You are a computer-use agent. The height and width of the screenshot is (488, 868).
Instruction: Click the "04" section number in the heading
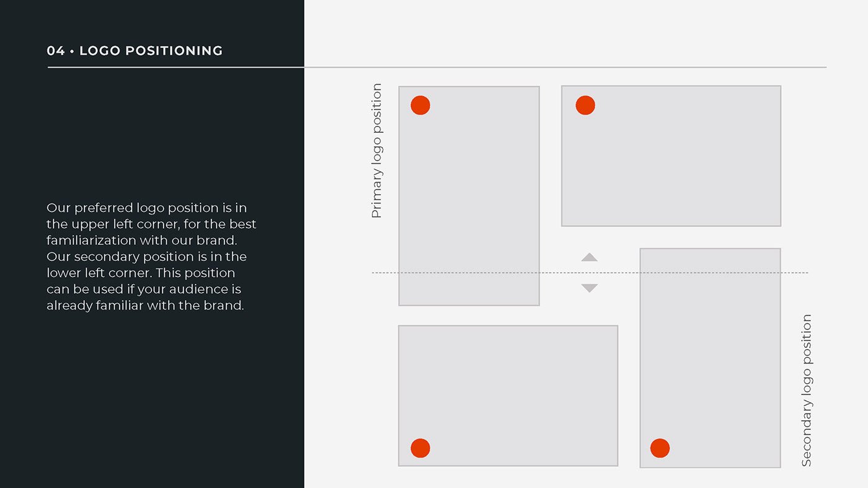55,51
